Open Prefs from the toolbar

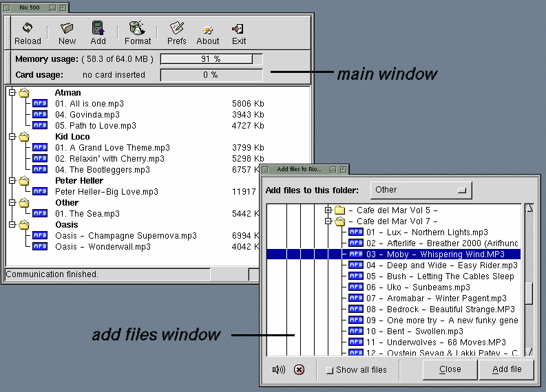(176, 28)
